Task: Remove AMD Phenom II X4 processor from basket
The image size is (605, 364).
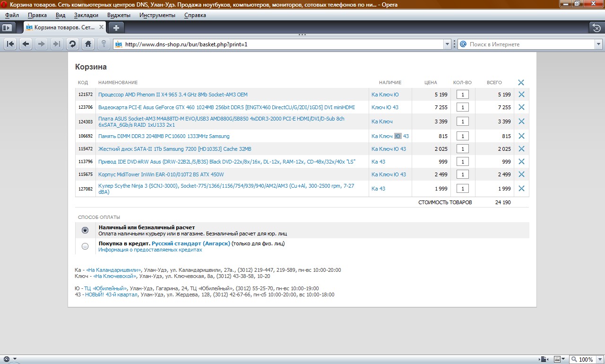Action: (x=521, y=95)
